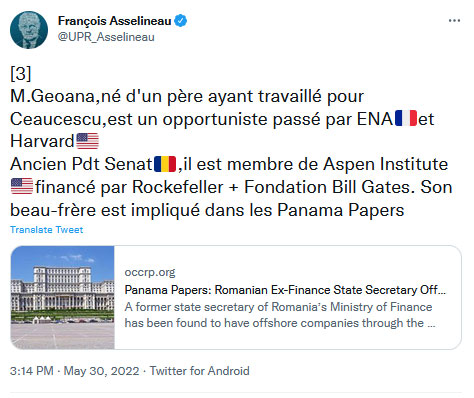This screenshot has height=398, width=474.
Task: Click the Twitter for Android source label
Action: coord(199,371)
